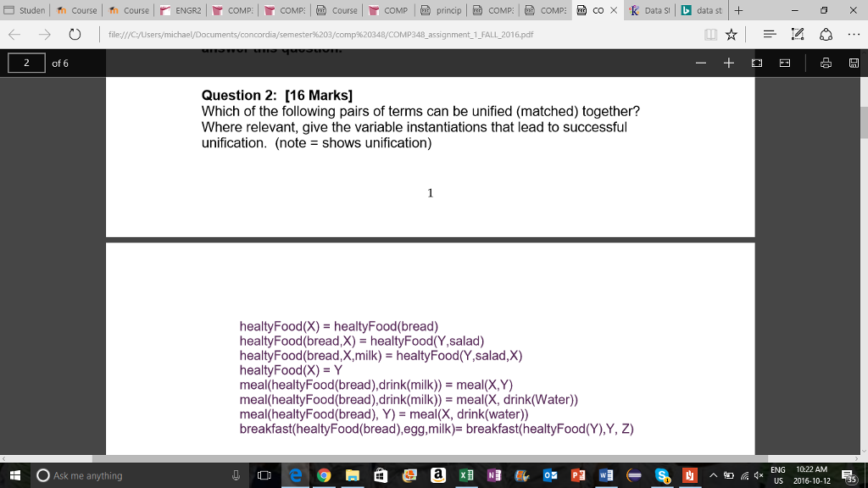This screenshot has height=488, width=868.
Task: Open Outlook from taskbar
Action: (x=550, y=475)
